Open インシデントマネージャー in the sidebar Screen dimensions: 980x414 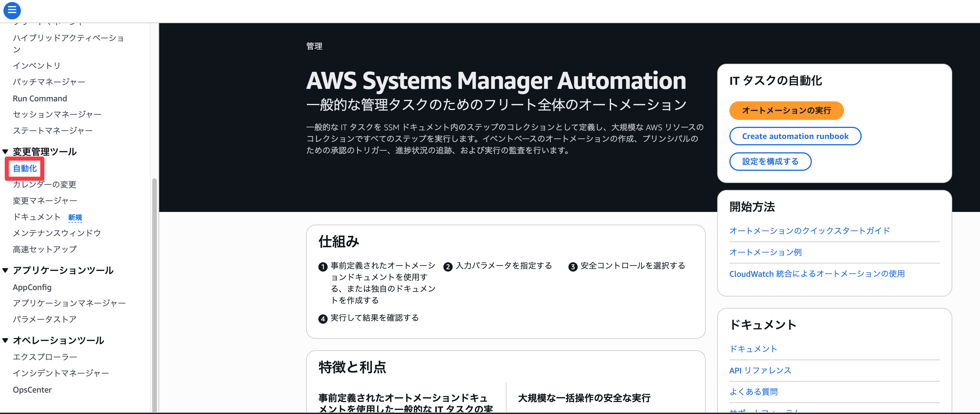[x=61, y=373]
